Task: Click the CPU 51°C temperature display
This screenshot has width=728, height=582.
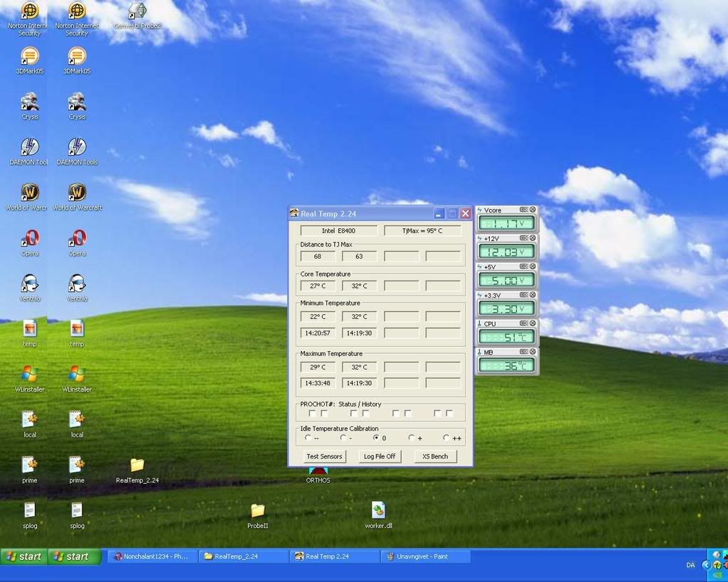Action: coord(506,337)
